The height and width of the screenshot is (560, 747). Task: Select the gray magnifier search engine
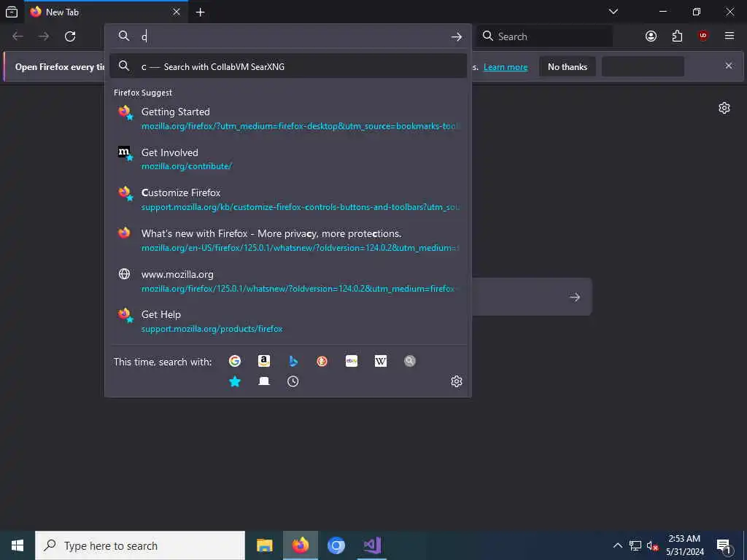click(410, 361)
